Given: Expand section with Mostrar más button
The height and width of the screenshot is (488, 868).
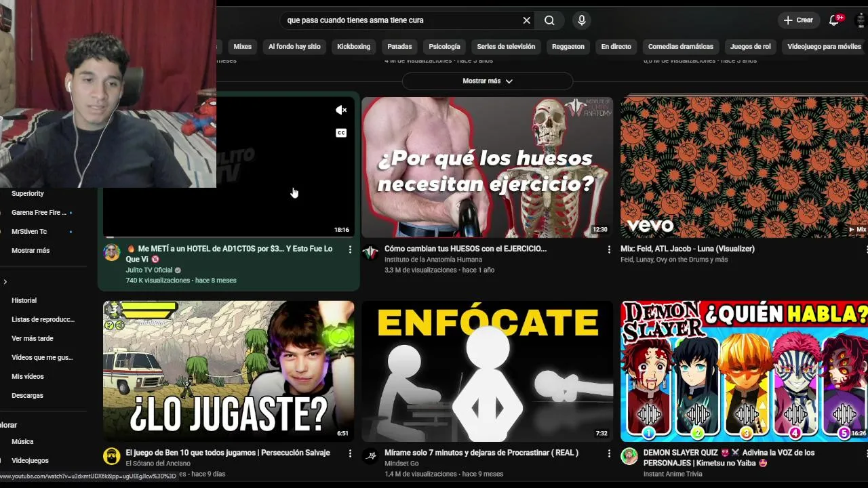Looking at the screenshot, I should pos(487,81).
